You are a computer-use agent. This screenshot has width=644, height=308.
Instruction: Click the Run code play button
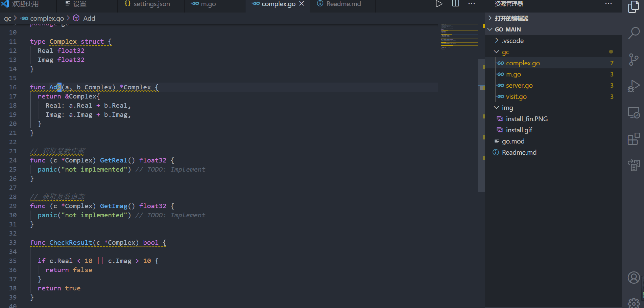(x=439, y=4)
